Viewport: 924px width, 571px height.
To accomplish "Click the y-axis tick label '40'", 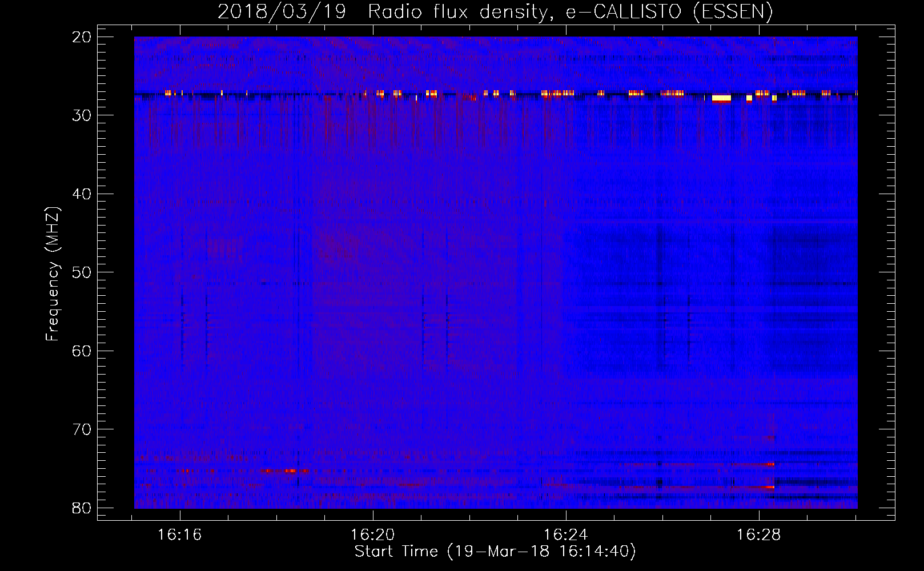I will 82,194.
